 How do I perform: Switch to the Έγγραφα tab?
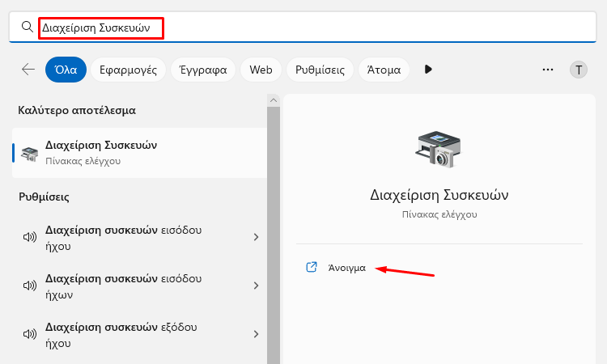coord(203,70)
